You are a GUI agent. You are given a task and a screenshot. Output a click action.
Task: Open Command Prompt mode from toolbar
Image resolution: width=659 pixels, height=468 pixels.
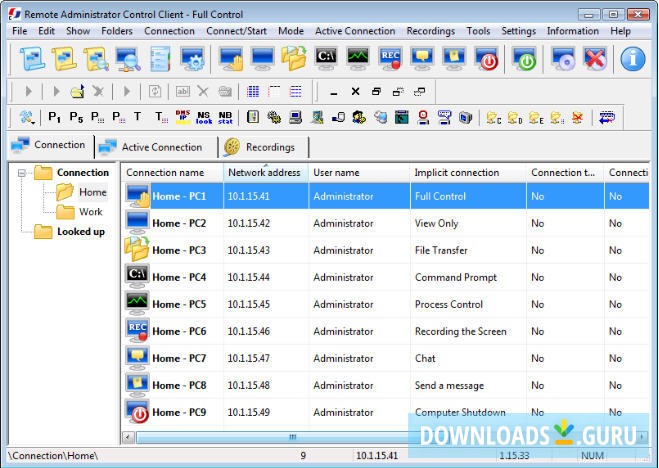(326, 58)
